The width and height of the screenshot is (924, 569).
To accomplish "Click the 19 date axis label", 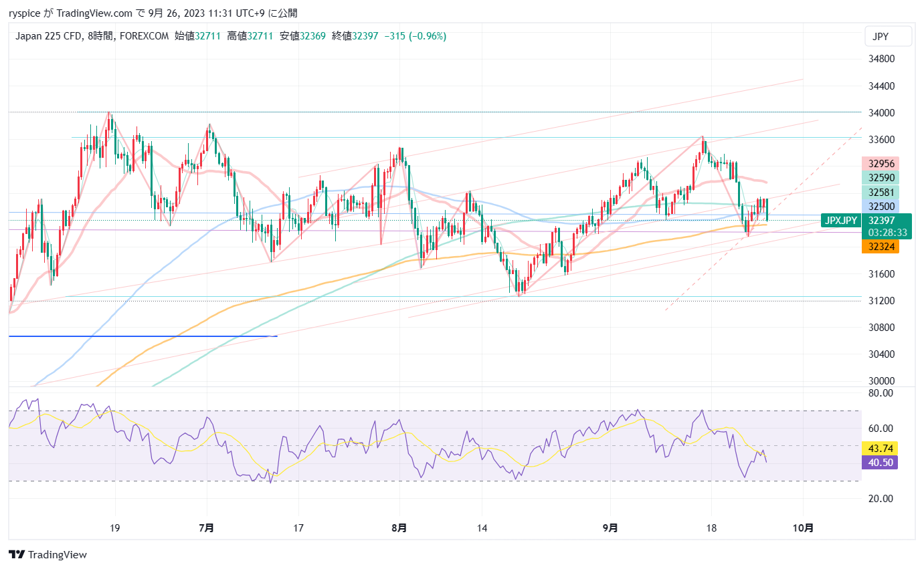I will click(115, 528).
